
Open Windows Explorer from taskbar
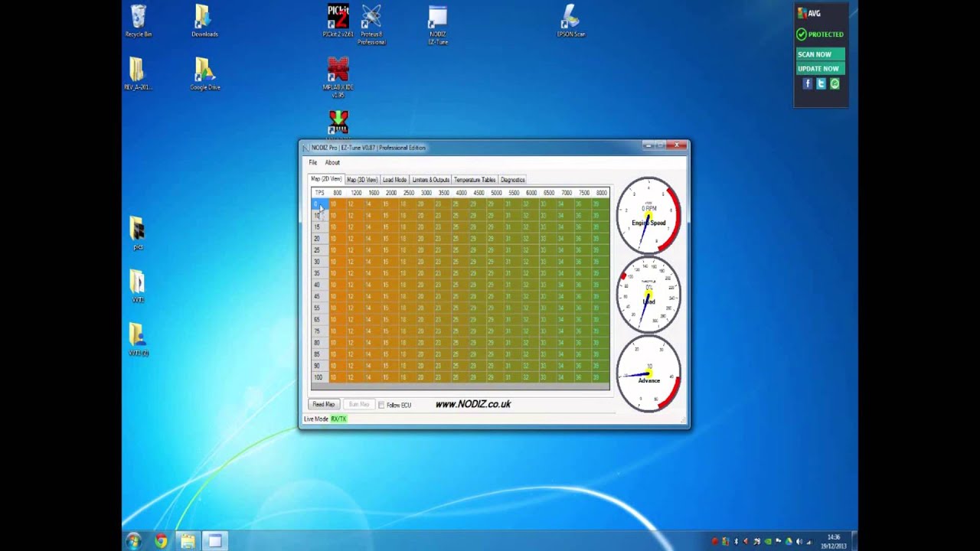click(x=188, y=541)
